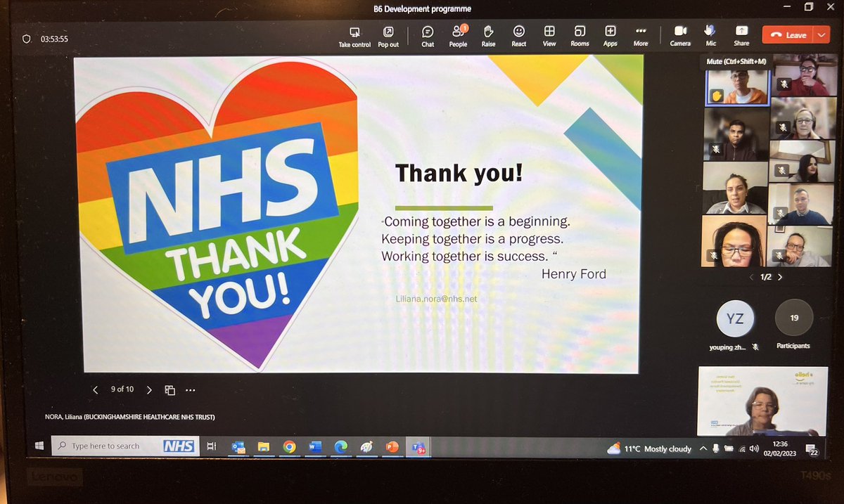
Task: Expand the Leave options dropdown arrow
Action: click(x=822, y=34)
